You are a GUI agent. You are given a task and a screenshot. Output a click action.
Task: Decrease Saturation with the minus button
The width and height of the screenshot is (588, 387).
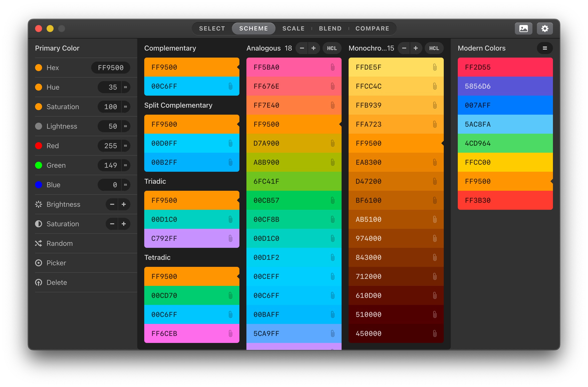[x=112, y=224]
